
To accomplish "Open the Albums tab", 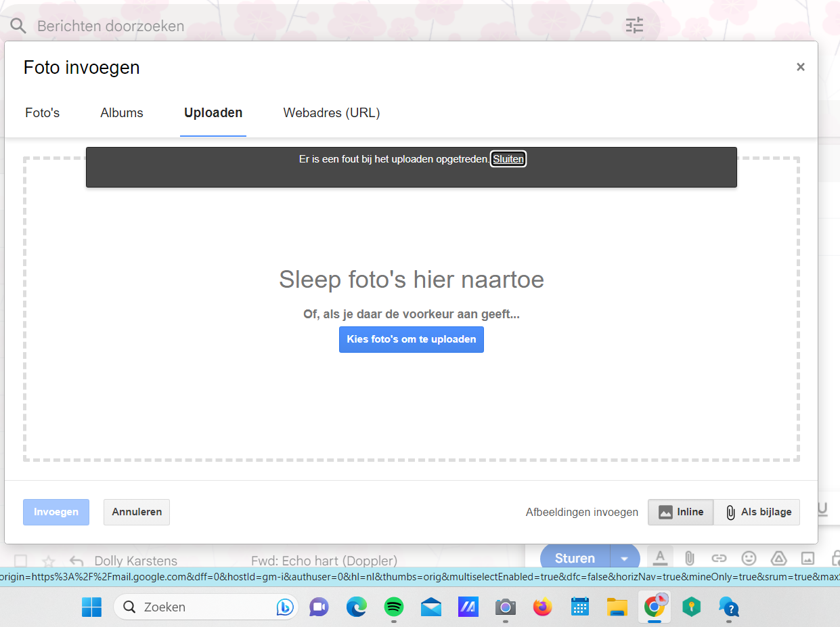I will [x=122, y=113].
